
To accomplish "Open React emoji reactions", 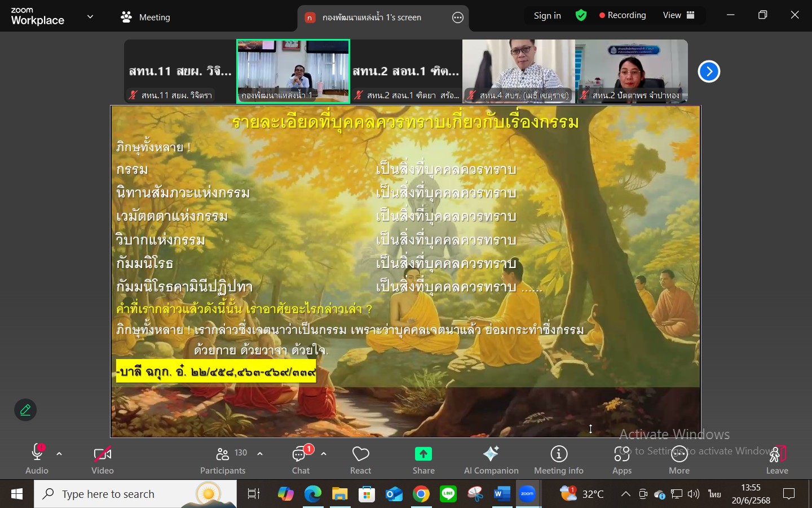I will pos(361,459).
